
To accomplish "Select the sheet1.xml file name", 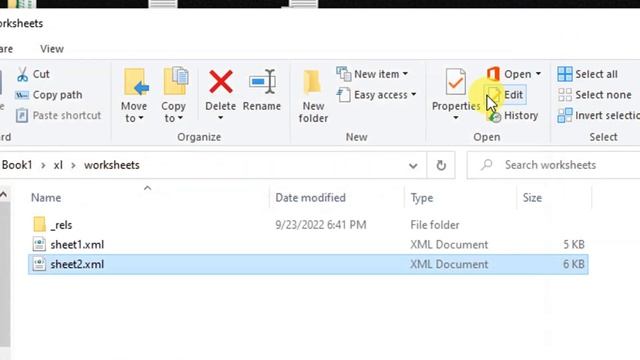I will (77, 244).
